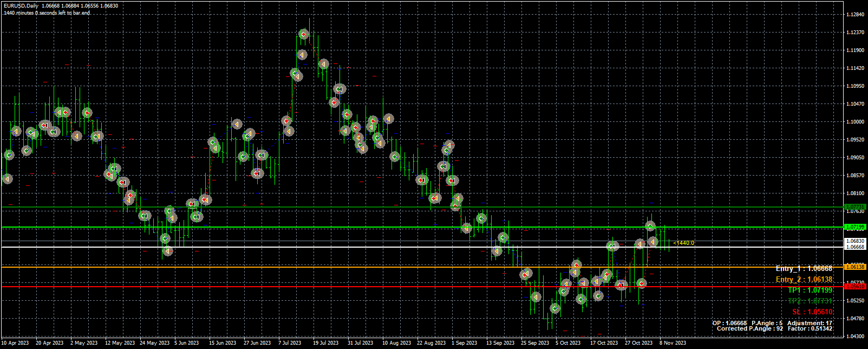The image size is (868, 349).
Task: Click the white 1.06668 price tag
Action: 855,247
